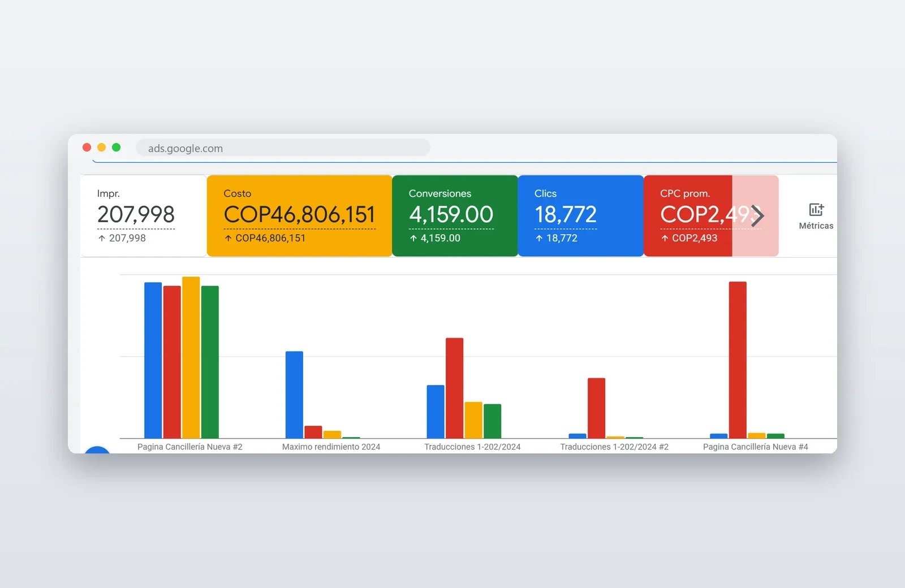Click yellow bar of Pagina Cancillería Nueva #2
The image size is (905, 588).
coord(191,357)
